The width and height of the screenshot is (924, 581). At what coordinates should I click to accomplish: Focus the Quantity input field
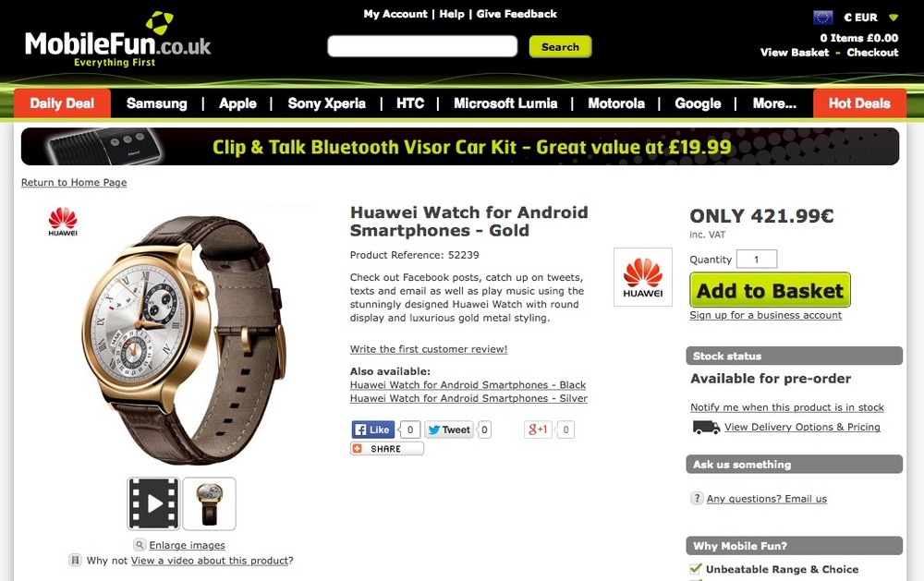[x=757, y=260]
